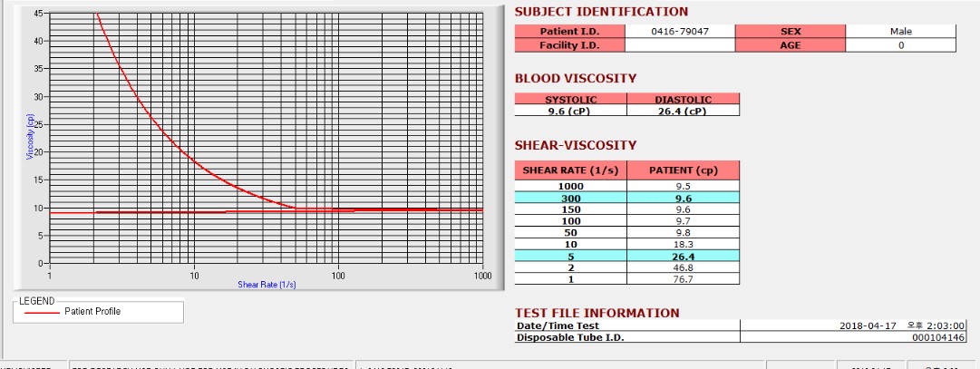This screenshot has width=980, height=369.
Task: Click the Facility I.D. label cell
Action: click(x=569, y=45)
